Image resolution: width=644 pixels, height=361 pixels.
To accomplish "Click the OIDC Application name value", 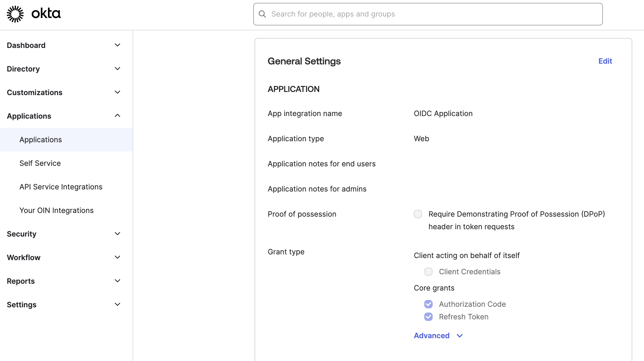I will point(443,113).
